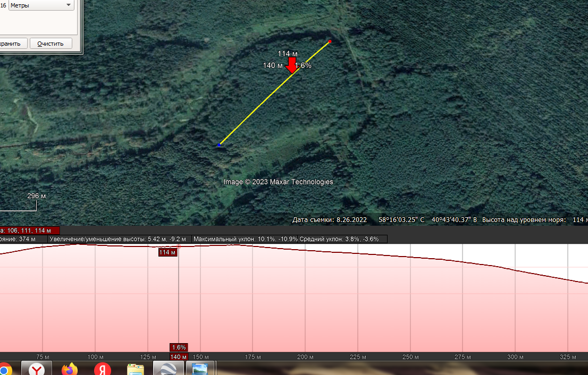The height and width of the screenshot is (375, 588).
Task: Open the Метры units dropdown
Action: (41, 5)
